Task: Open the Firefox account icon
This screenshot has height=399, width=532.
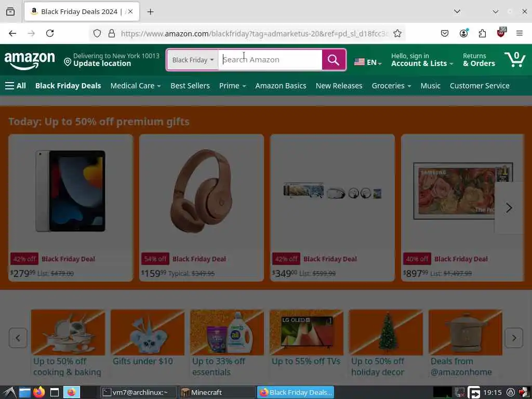Action: coord(463,33)
